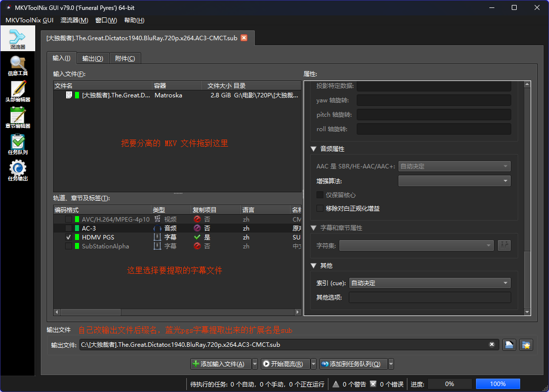Select the [大独裁者] Matroska source file row
The width and height of the screenshot is (549, 392).
point(177,95)
